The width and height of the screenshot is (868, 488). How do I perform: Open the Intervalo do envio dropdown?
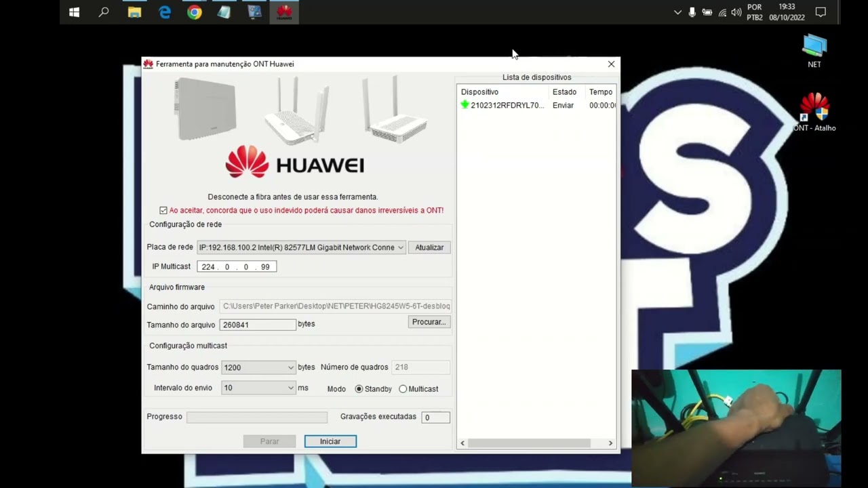[258, 388]
